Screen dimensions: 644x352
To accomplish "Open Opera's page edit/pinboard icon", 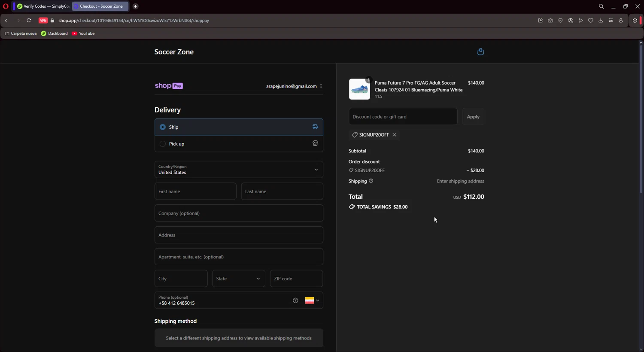I will 540,21.
